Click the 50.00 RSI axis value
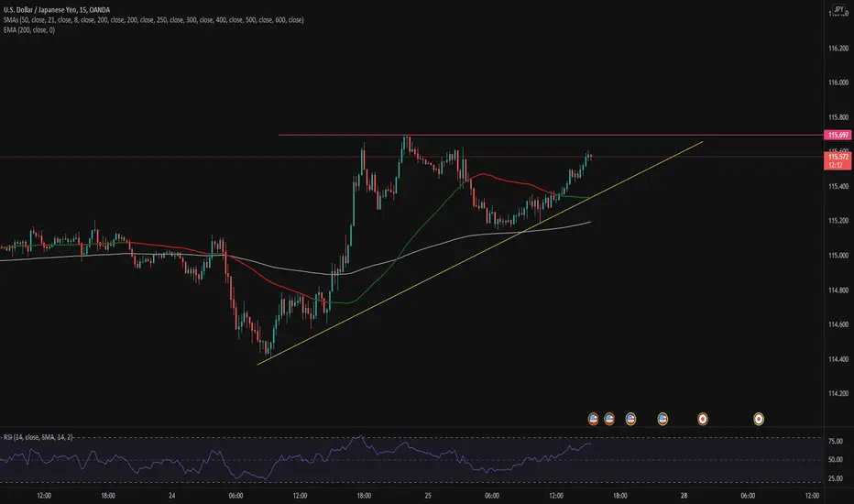This screenshot has width=854, height=504. tap(836, 460)
